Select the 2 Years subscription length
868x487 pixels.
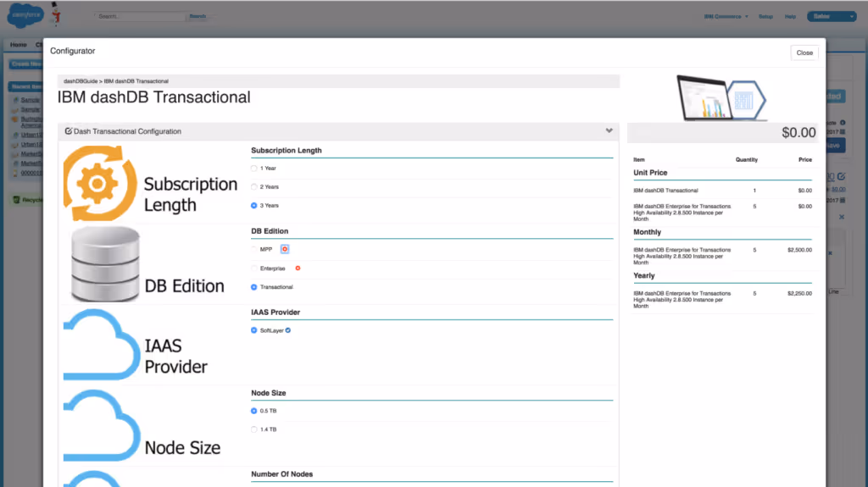tap(253, 187)
